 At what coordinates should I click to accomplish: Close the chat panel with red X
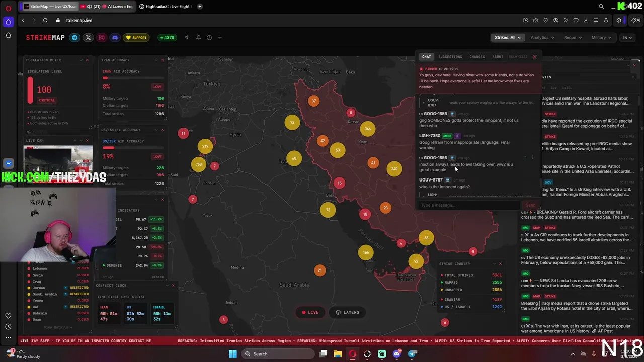(x=534, y=57)
